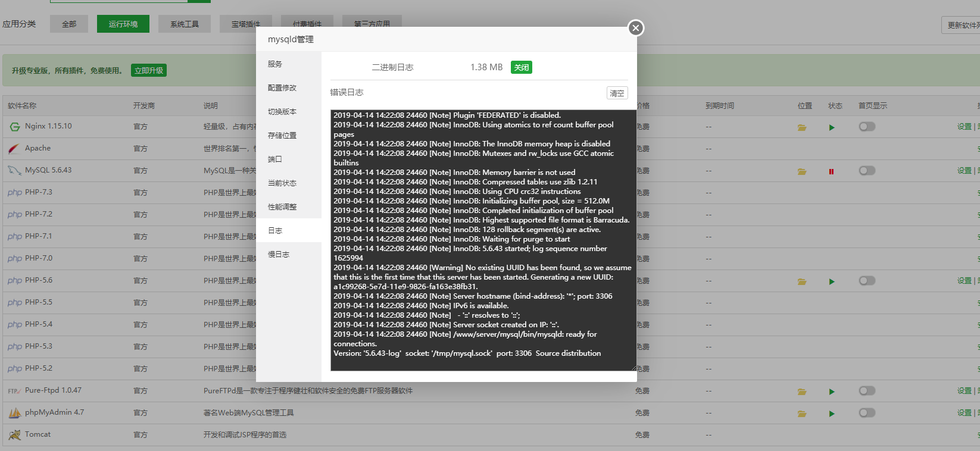Click the PHP-7.0 software name

point(39,258)
